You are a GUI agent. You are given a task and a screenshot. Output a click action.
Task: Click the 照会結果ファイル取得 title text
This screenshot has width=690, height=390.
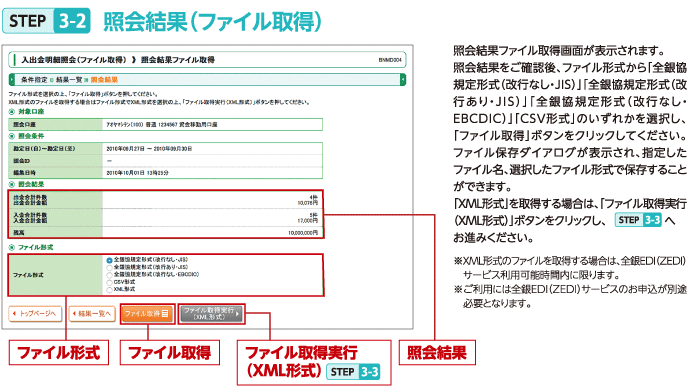tap(178, 60)
